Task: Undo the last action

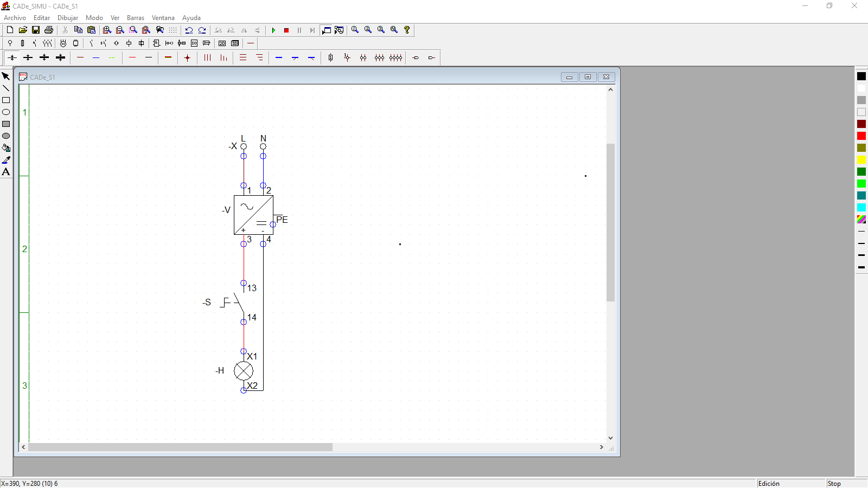Action: click(189, 30)
